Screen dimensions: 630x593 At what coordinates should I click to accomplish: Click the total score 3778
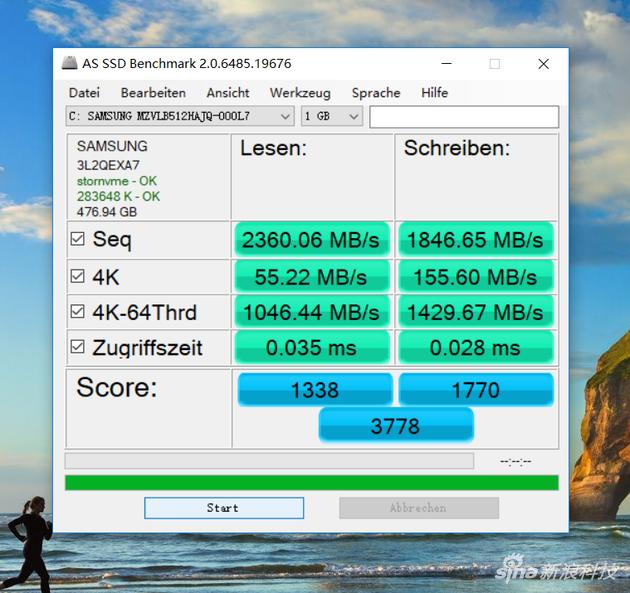pos(396,425)
